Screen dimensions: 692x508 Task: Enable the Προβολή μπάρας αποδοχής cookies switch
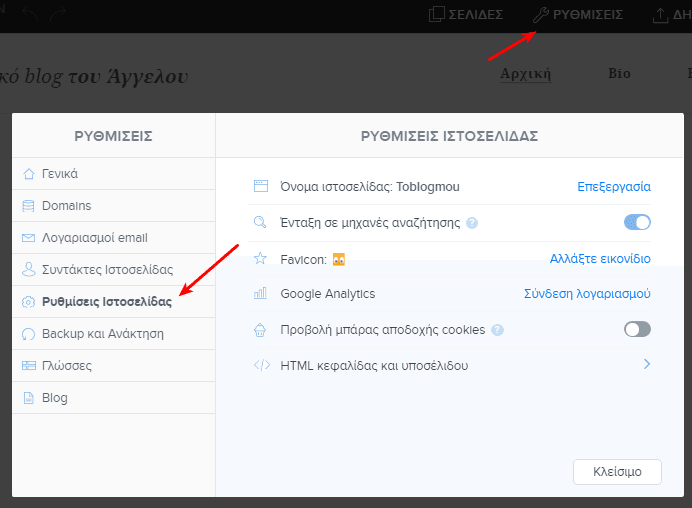(x=637, y=329)
